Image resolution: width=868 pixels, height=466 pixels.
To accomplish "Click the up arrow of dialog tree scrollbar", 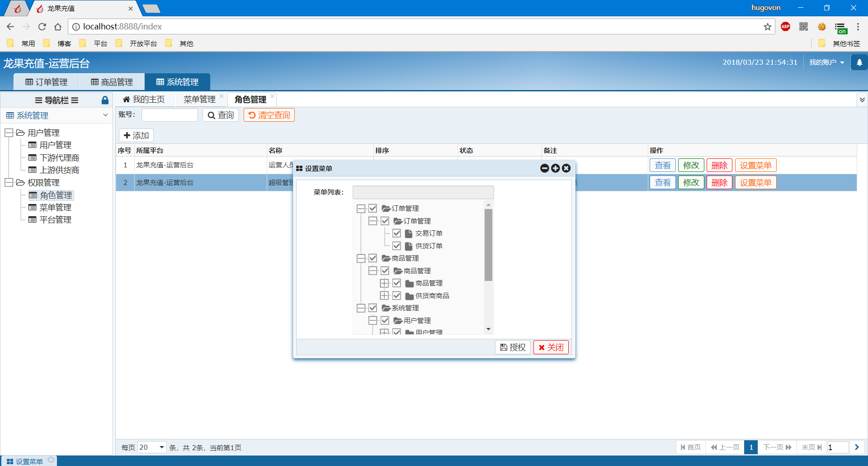I will [488, 205].
